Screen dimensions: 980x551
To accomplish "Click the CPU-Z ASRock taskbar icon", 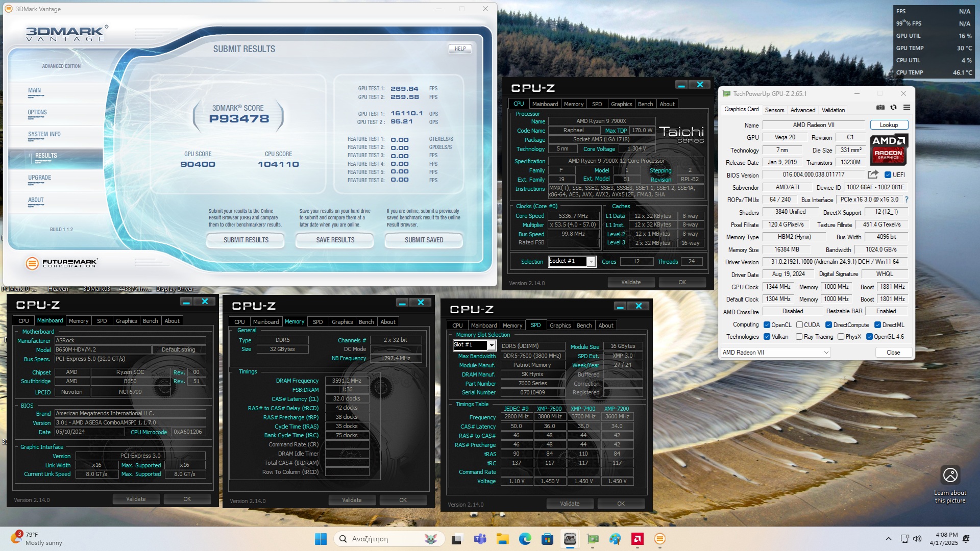I will coord(570,539).
